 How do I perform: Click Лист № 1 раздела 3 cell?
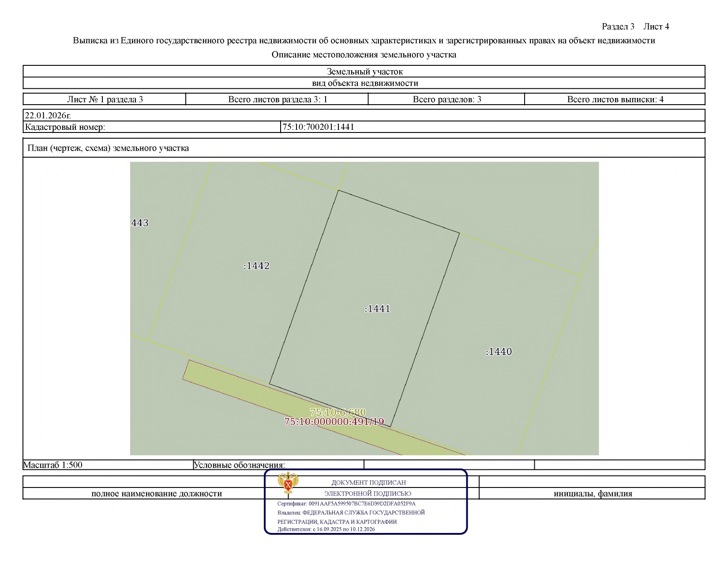pos(105,99)
